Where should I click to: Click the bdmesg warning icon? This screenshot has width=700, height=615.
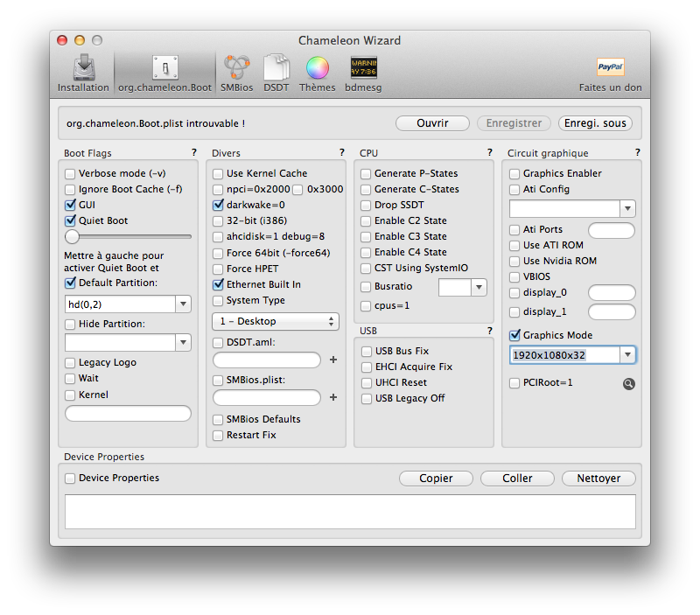click(x=363, y=68)
